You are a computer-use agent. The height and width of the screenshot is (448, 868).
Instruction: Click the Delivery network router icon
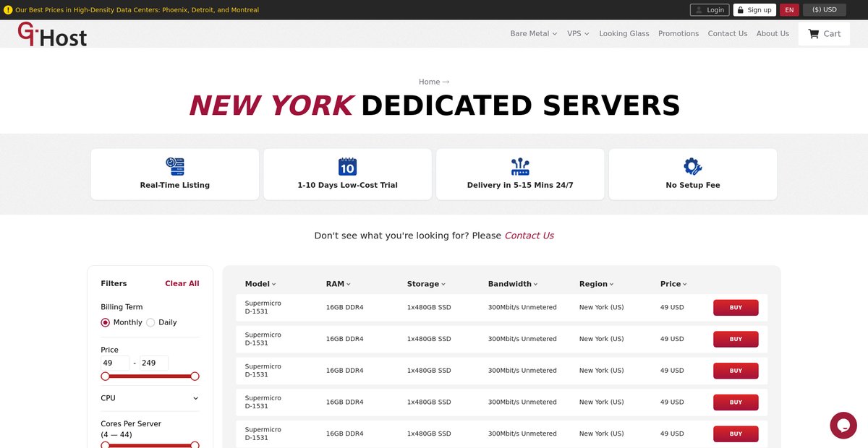pos(520,166)
